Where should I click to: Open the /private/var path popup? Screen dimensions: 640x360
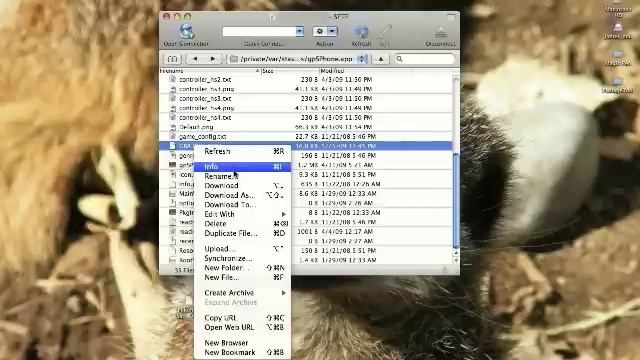click(x=297, y=59)
